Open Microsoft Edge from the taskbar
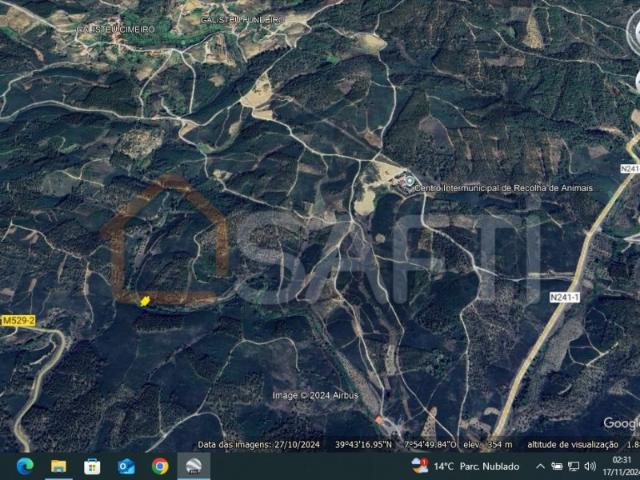 click(x=25, y=466)
